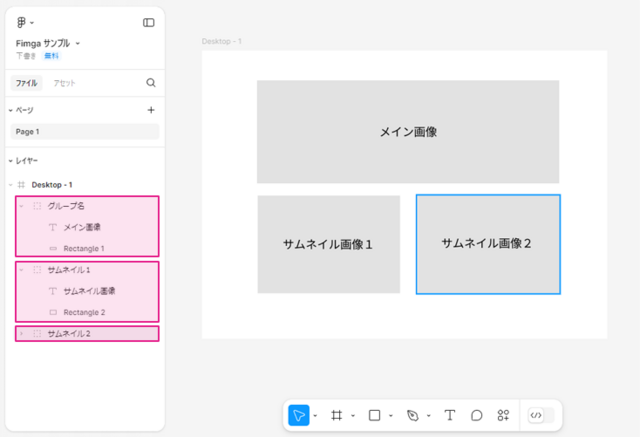Collapse the グループ名 group chevron
The height and width of the screenshot is (437, 640).
tap(22, 206)
